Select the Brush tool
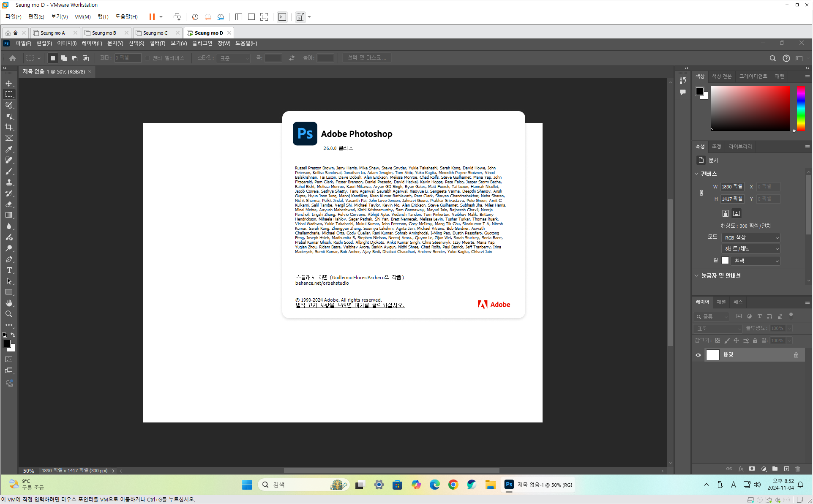The image size is (813, 504). (x=9, y=171)
